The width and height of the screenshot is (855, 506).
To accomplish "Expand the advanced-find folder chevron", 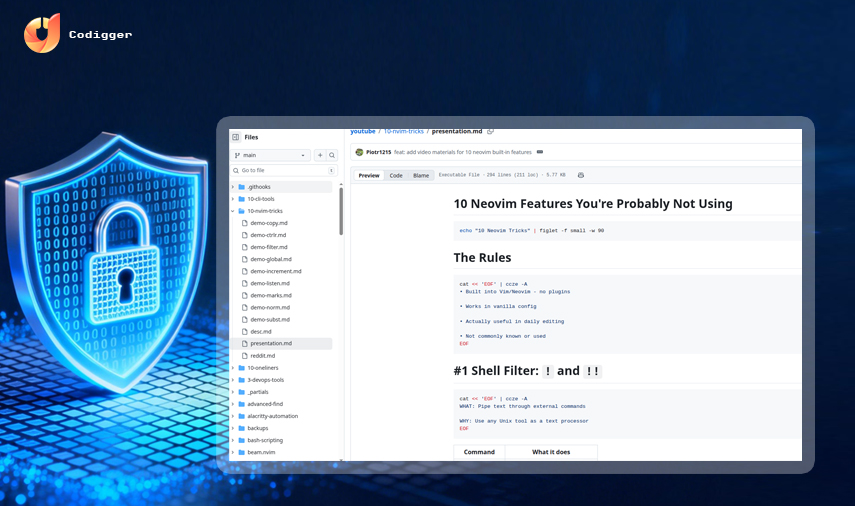I will 233,404.
